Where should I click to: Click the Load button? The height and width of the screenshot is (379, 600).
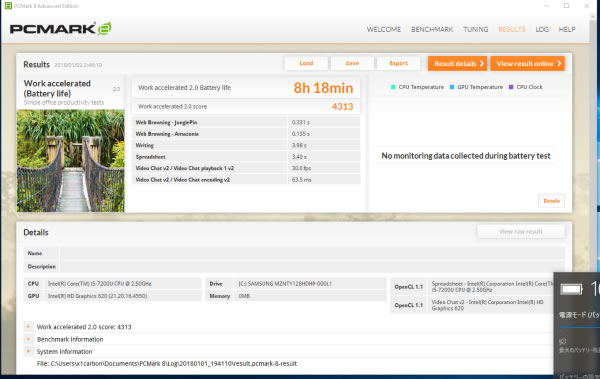pos(306,63)
